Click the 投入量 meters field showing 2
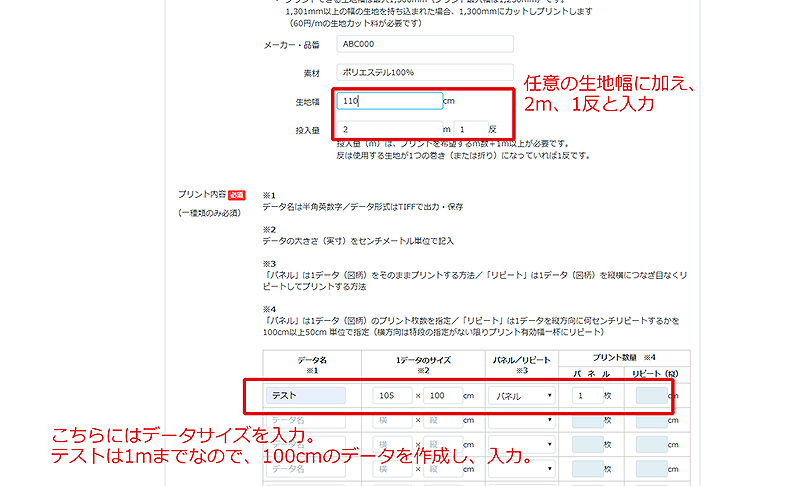The height and width of the screenshot is (486, 800). [x=390, y=129]
